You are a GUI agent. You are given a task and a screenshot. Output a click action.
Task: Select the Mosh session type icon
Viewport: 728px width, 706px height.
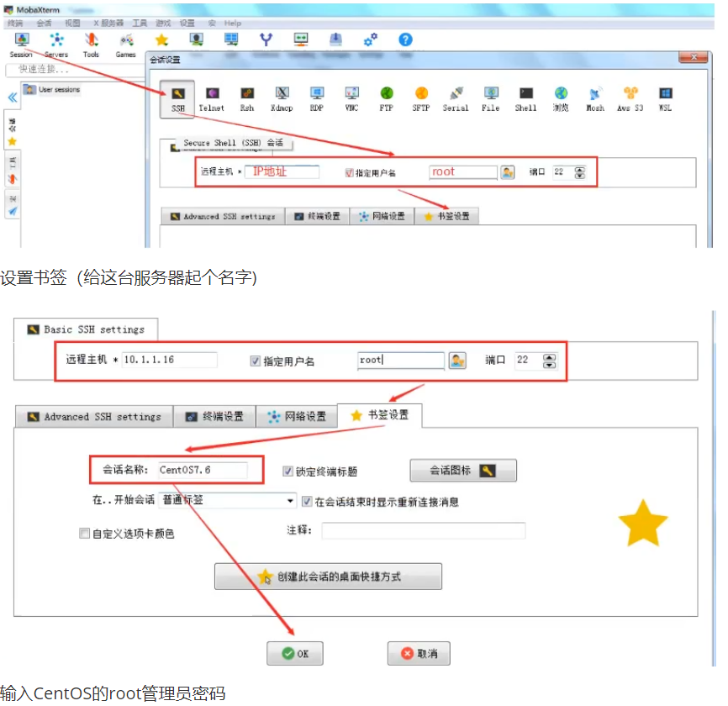coord(595,99)
